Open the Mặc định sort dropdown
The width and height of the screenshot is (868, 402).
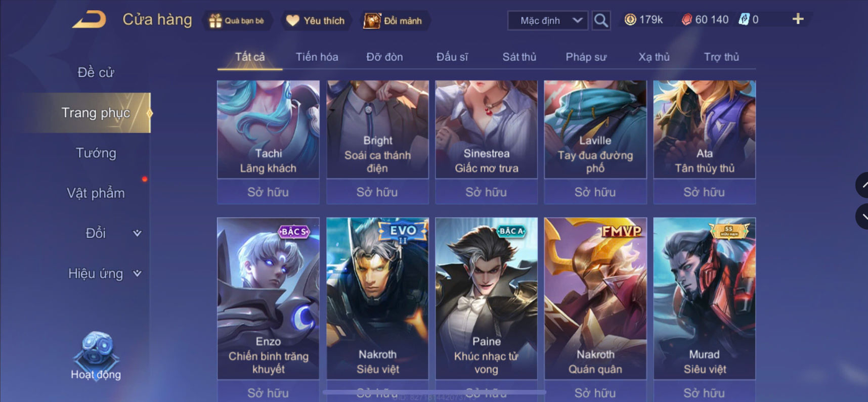548,21
